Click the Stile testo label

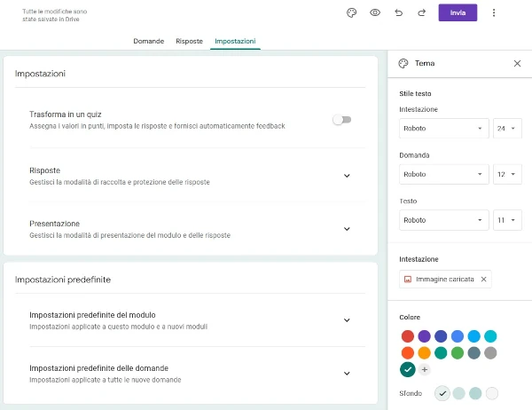pos(415,94)
